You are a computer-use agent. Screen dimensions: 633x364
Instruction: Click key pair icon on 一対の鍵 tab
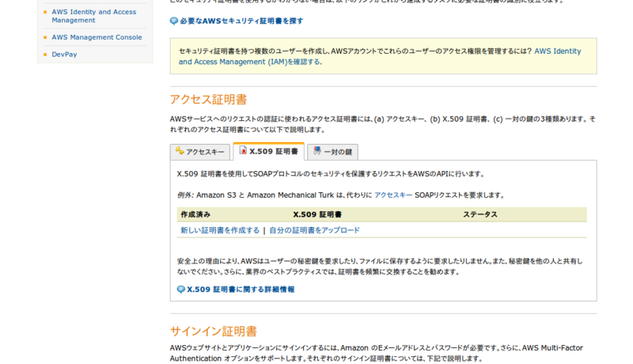317,150
